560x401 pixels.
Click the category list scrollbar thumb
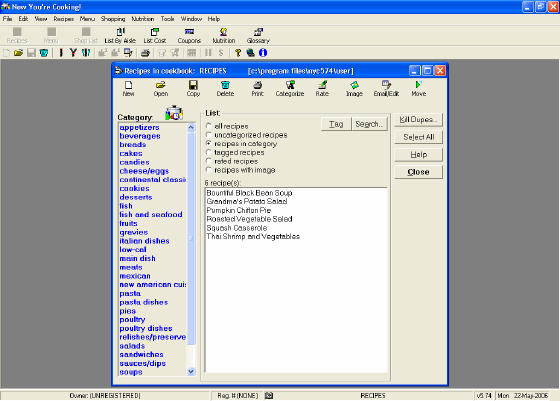[191, 238]
